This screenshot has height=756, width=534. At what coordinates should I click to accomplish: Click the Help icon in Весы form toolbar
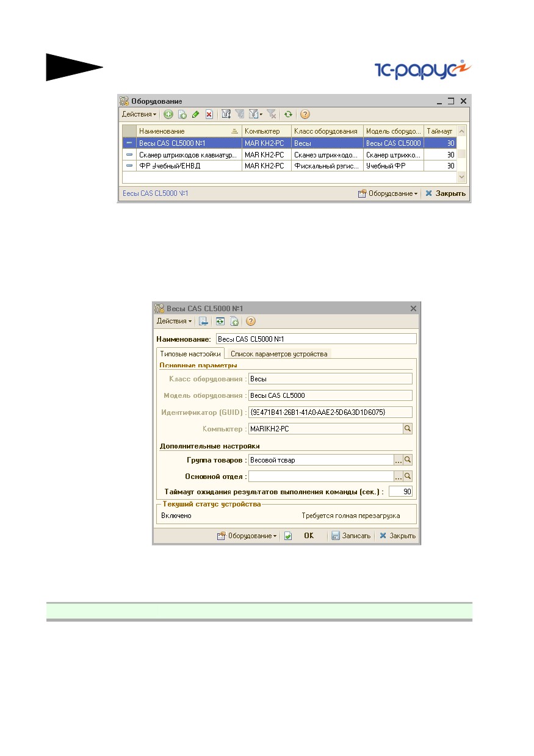point(251,321)
